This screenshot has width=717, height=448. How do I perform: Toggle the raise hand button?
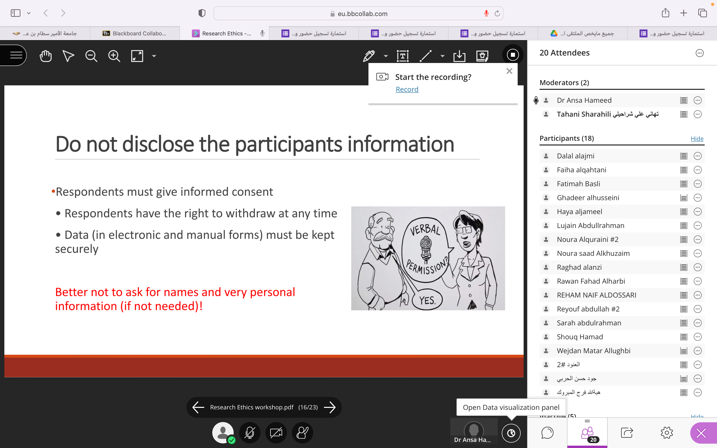[x=302, y=433]
